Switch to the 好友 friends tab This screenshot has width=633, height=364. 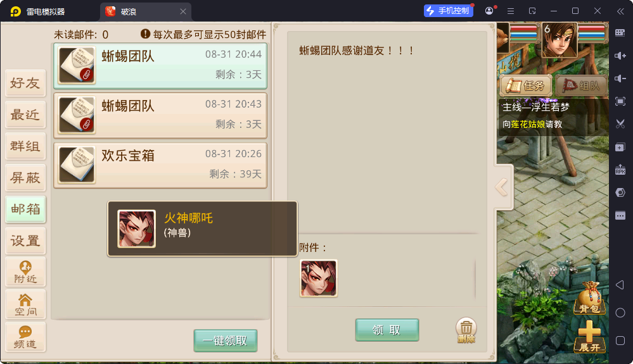(x=25, y=83)
